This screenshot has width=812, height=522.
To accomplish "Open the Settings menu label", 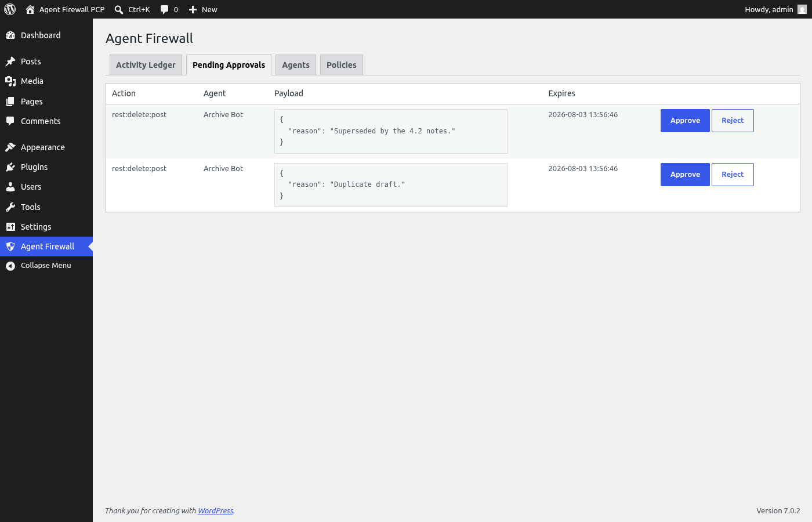I will [36, 227].
